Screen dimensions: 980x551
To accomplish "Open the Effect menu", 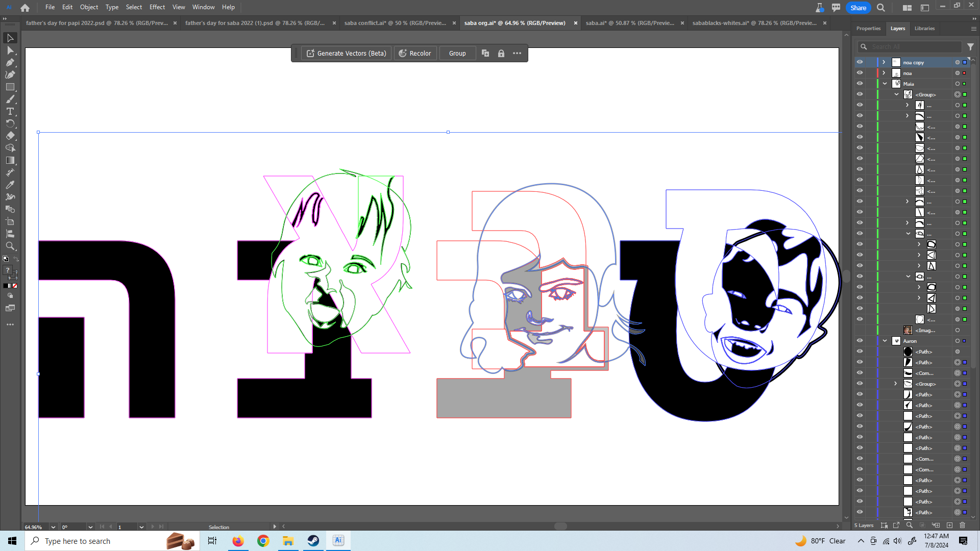I will [x=157, y=7].
